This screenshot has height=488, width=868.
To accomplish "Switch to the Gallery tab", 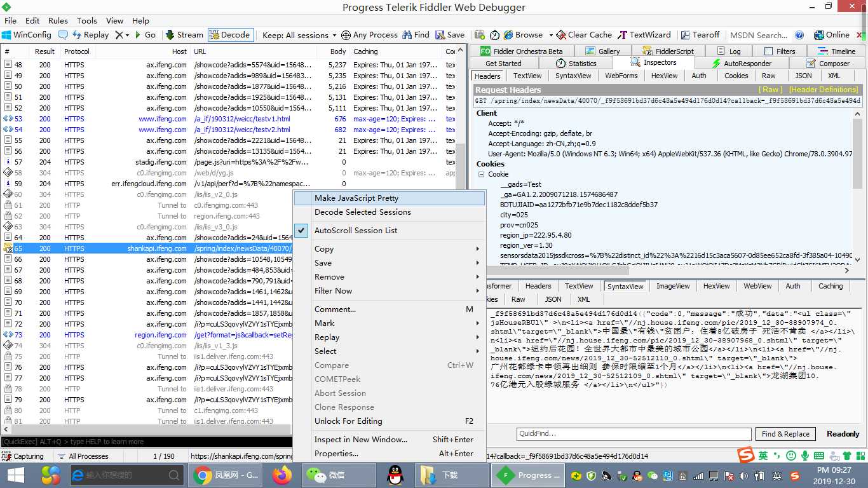I will 602,51.
